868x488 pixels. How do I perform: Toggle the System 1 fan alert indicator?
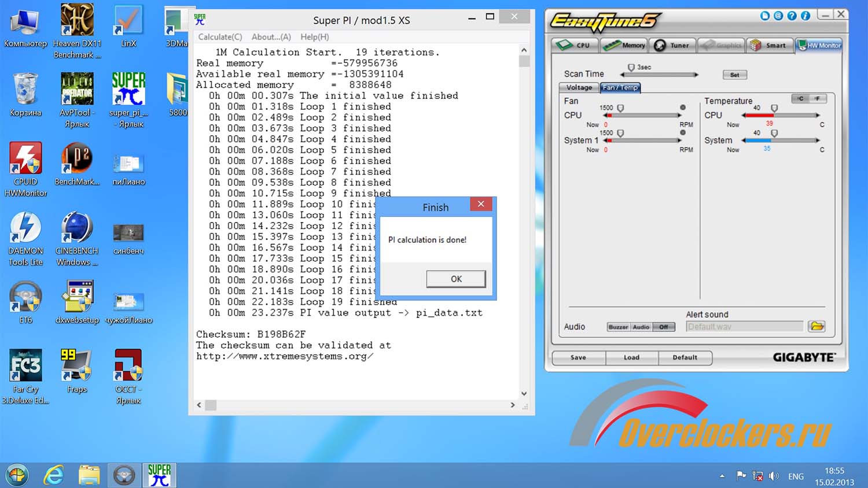tap(683, 132)
